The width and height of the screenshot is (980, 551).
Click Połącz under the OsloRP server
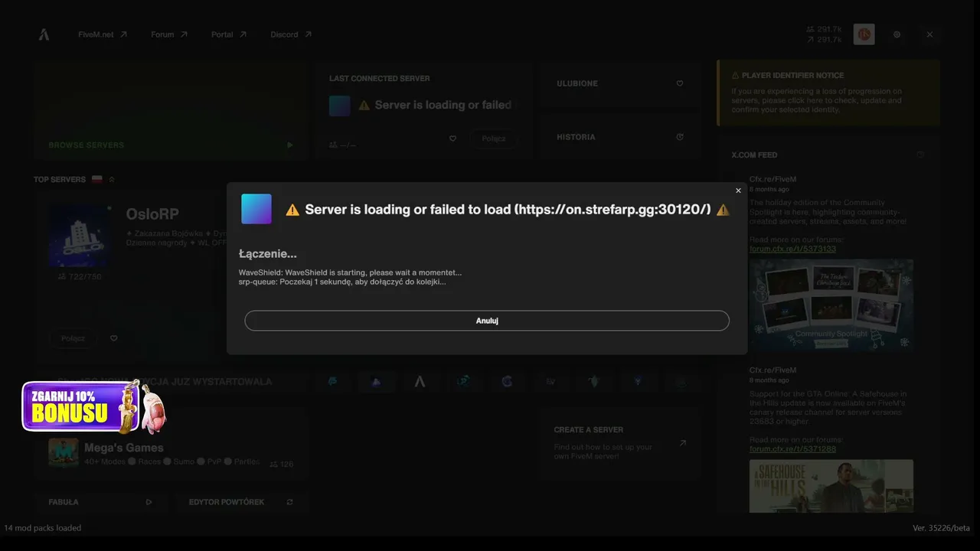point(73,338)
